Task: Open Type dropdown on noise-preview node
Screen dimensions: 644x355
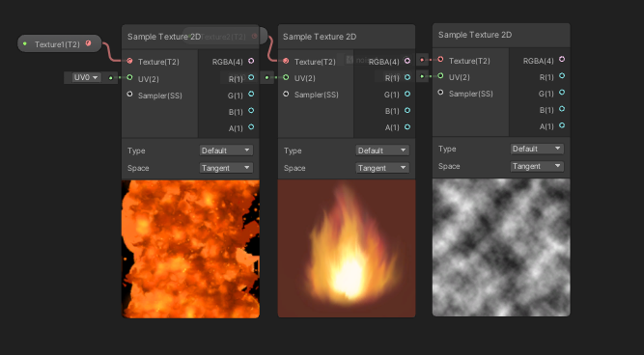Action: tap(537, 149)
